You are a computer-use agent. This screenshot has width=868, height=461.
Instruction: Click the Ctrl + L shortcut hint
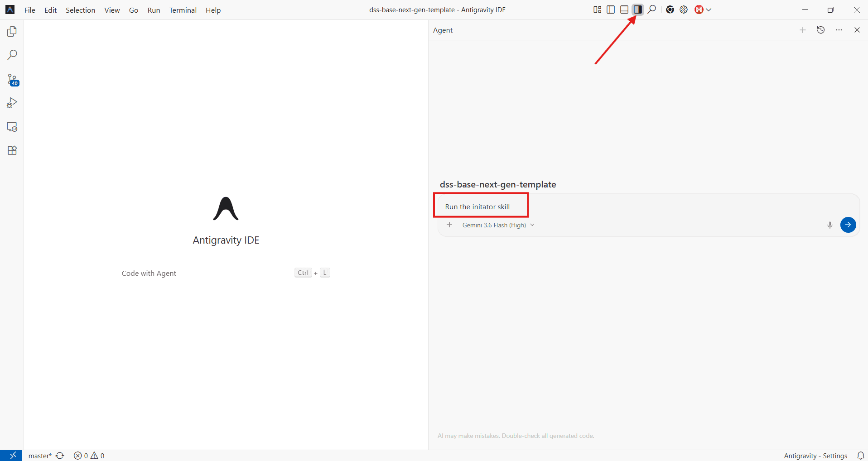click(x=312, y=273)
